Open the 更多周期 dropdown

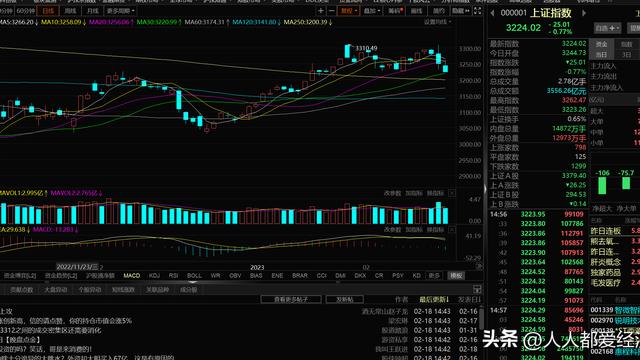(x=120, y=11)
